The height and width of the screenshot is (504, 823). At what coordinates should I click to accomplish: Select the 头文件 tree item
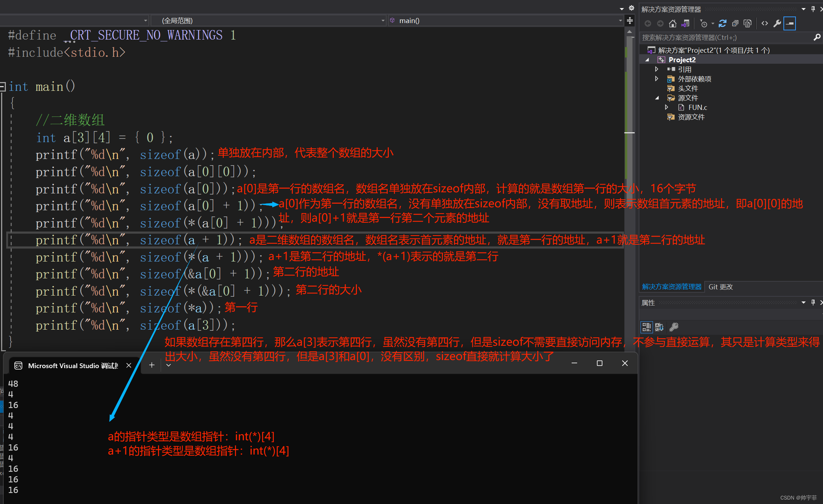688,88
